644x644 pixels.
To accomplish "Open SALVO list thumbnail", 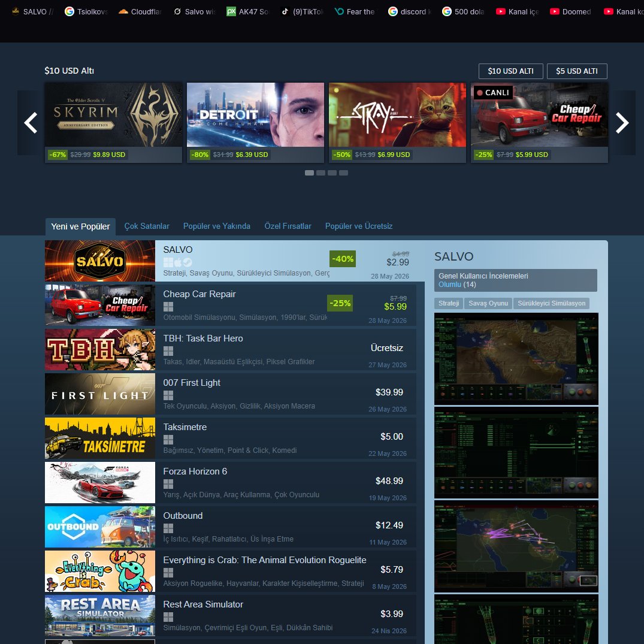I will coord(100,261).
